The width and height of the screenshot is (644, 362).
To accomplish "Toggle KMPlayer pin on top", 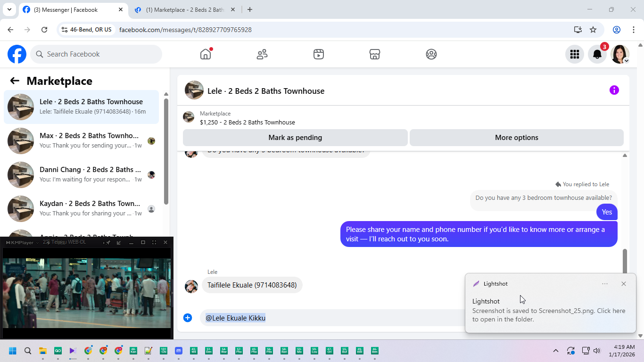I will tap(108, 242).
